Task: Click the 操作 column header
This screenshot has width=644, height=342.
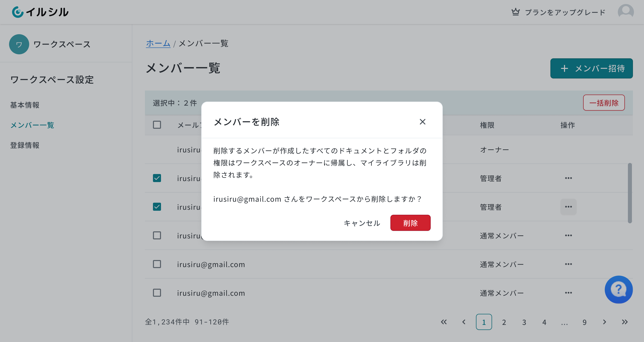Action: 568,125
